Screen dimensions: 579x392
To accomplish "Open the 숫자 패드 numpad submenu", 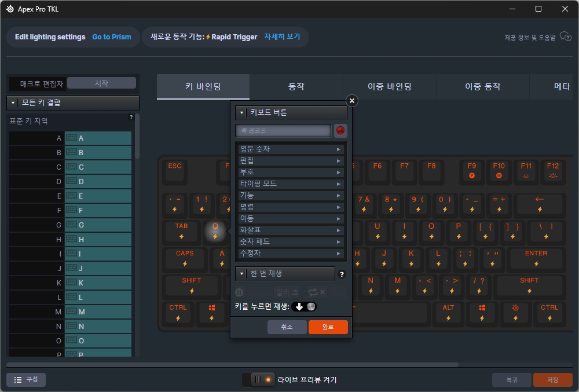I will [291, 242].
